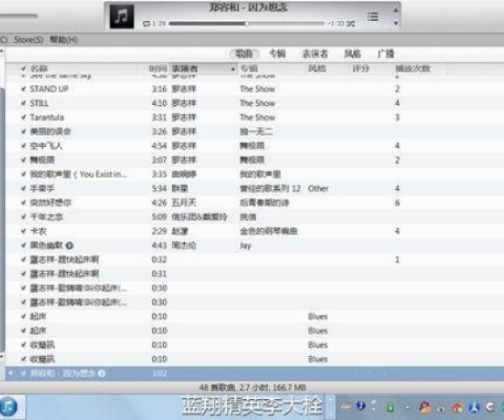Click the album artwork music note thumbnail
504x420 pixels.
(122, 16)
